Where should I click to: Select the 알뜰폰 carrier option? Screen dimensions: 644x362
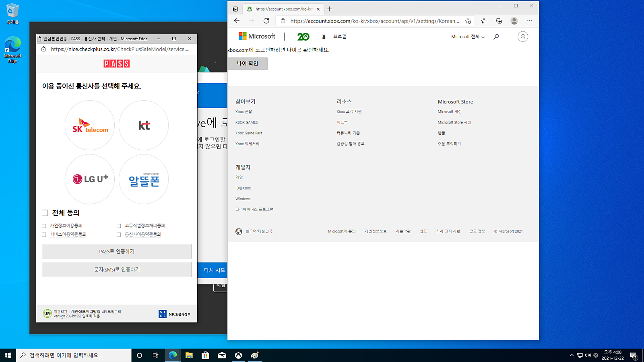click(x=144, y=179)
